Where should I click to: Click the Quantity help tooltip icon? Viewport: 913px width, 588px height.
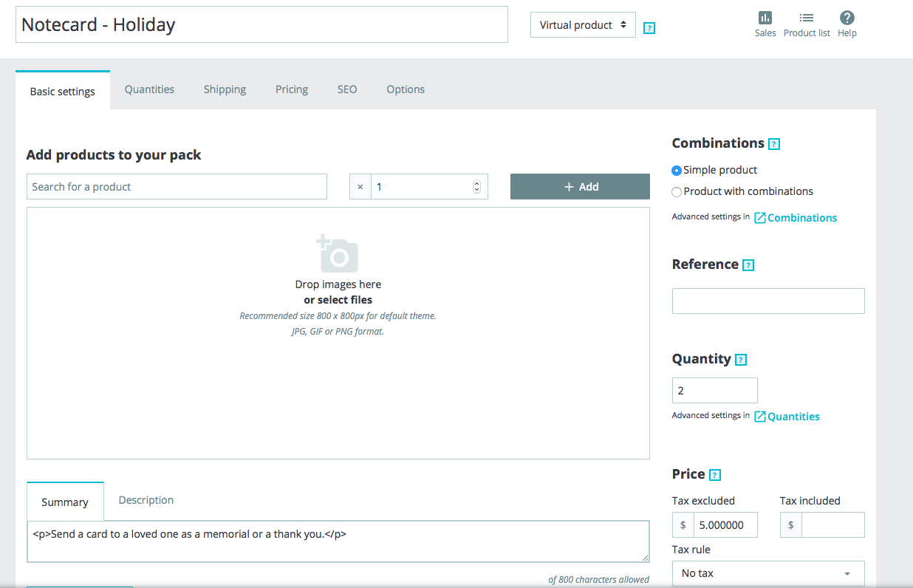(x=741, y=360)
